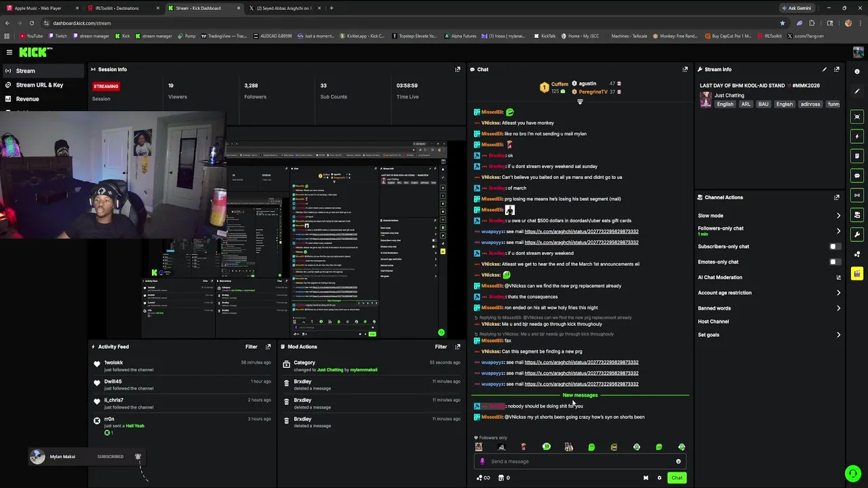This screenshot has width=868, height=488.
Task: Open the AI Chat Moderation external link icon
Action: [838, 277]
